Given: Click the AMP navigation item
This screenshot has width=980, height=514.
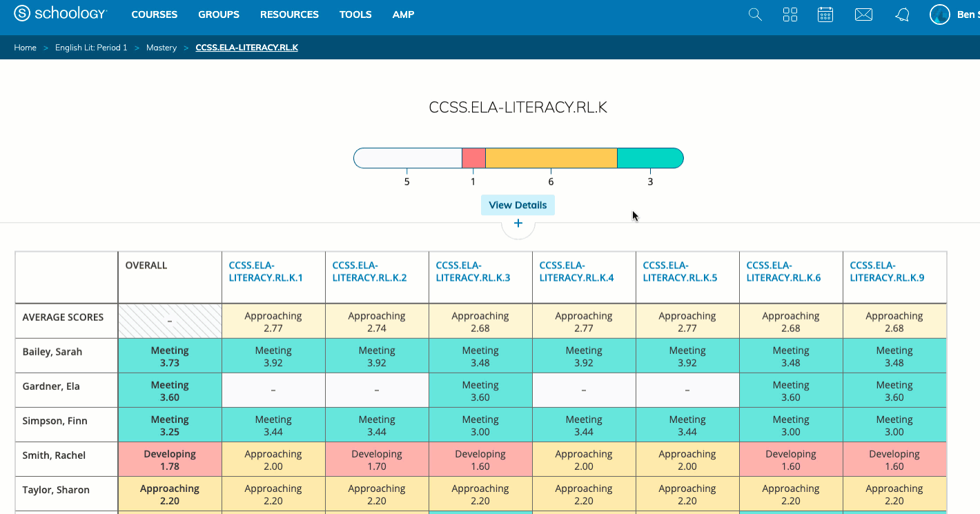Looking at the screenshot, I should 403,14.
